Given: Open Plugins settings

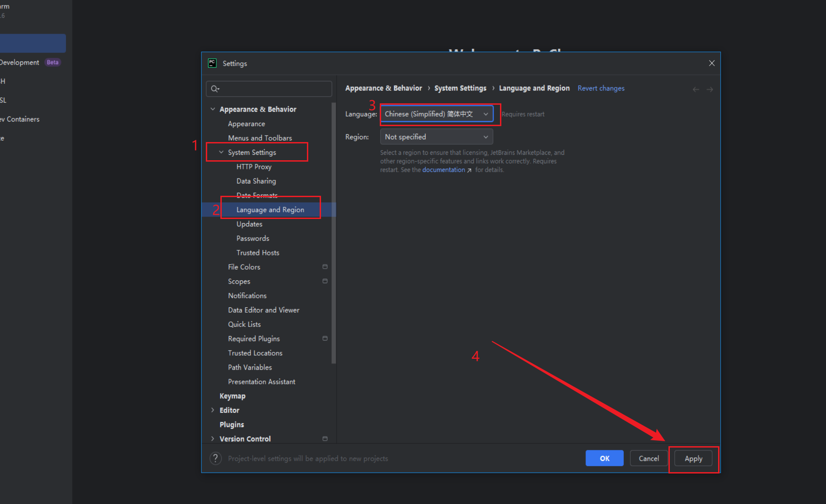Looking at the screenshot, I should click(x=232, y=425).
